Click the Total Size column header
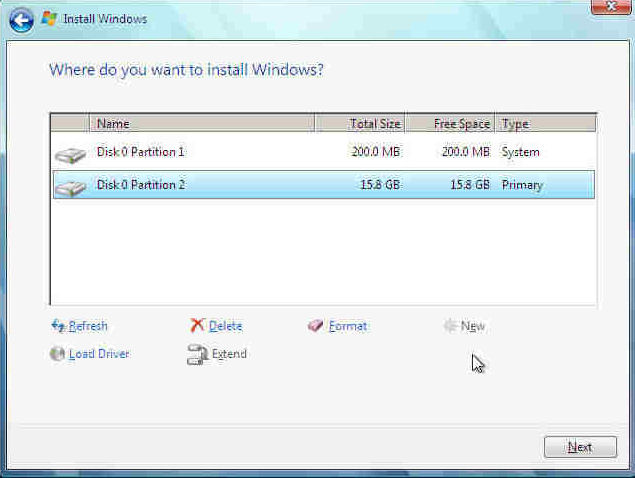Screen dimensions: 635x478 (x=361, y=124)
